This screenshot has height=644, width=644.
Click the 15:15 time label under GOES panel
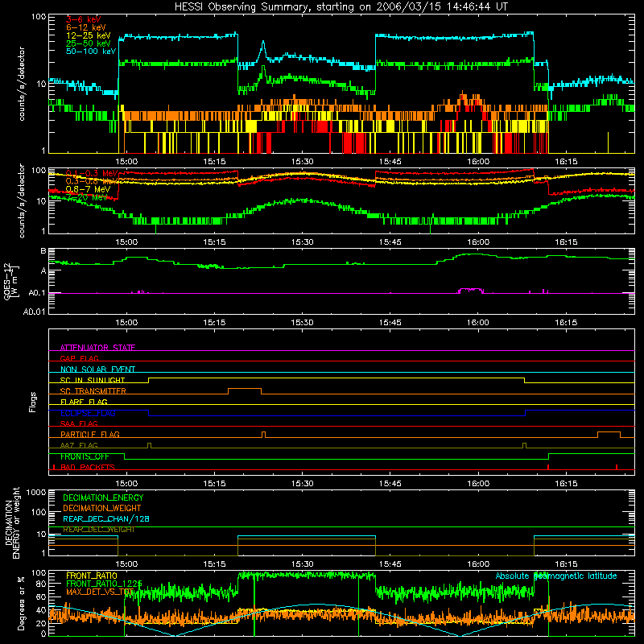(x=214, y=323)
